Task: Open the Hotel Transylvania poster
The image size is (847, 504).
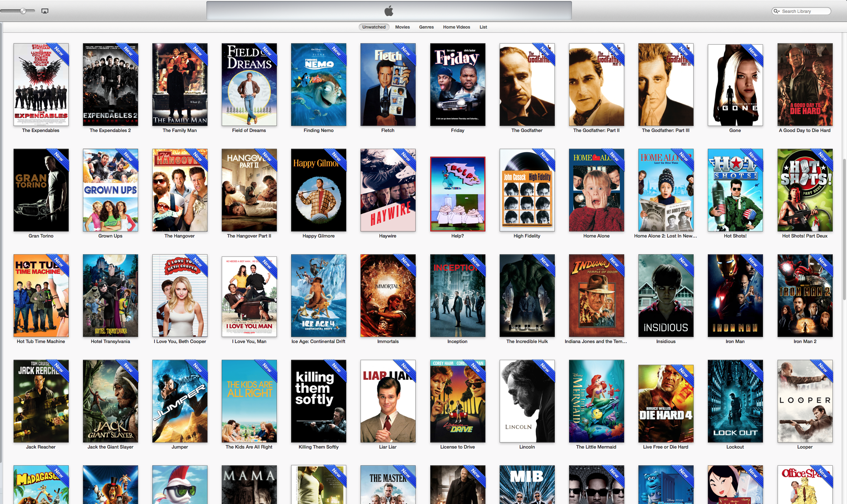Action: click(x=111, y=295)
